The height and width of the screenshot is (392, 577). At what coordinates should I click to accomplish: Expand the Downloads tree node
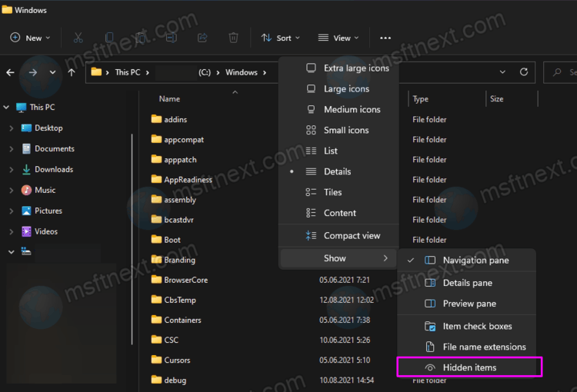coord(11,170)
